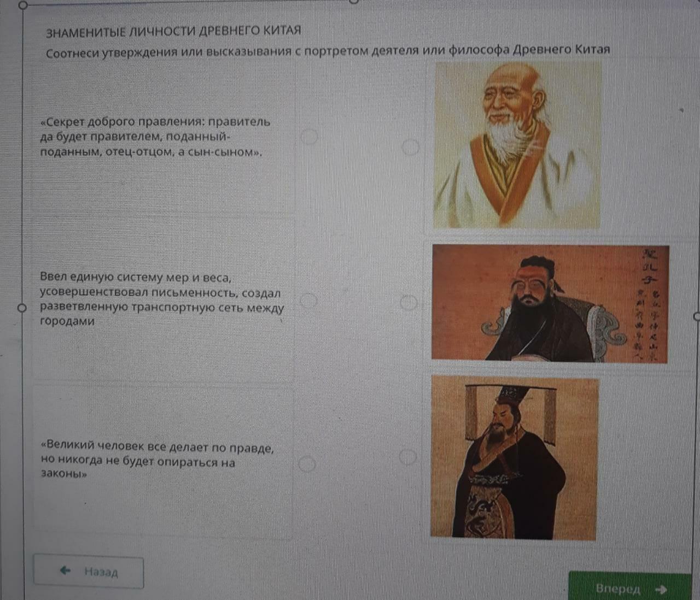The image size is (700, 600).
Task: Click the round handle at the top frame edge
Action: pos(354,2)
